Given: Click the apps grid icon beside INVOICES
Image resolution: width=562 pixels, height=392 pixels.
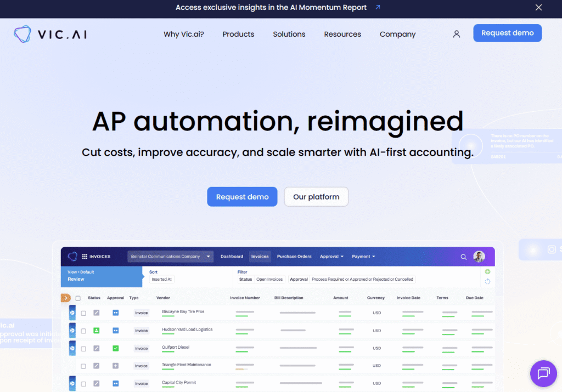Looking at the screenshot, I should [x=85, y=257].
